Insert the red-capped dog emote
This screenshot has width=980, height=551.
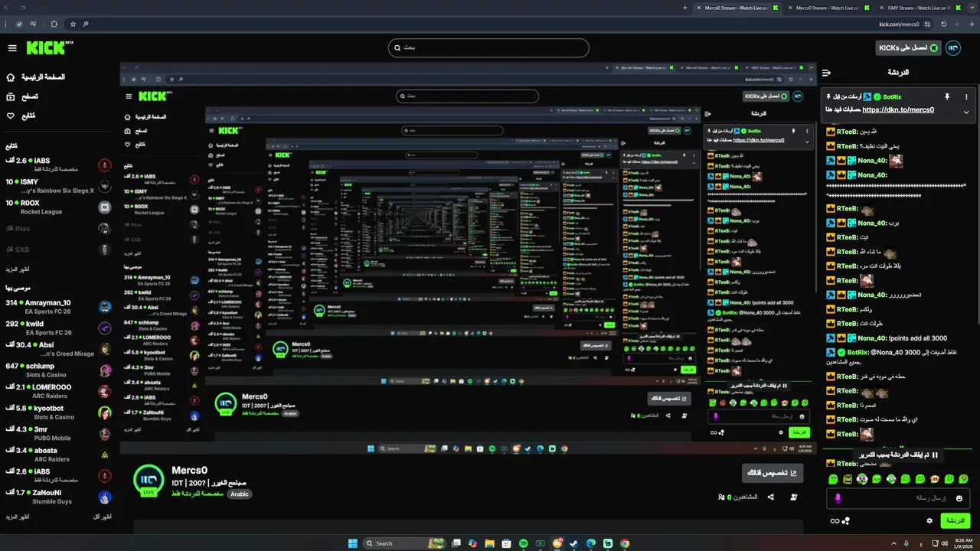click(935, 479)
